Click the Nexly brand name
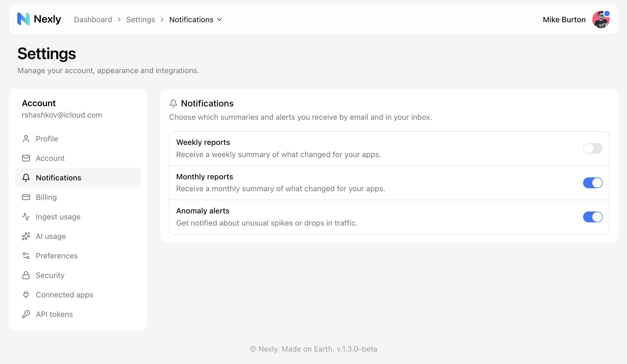This screenshot has height=364, width=627. (x=47, y=19)
